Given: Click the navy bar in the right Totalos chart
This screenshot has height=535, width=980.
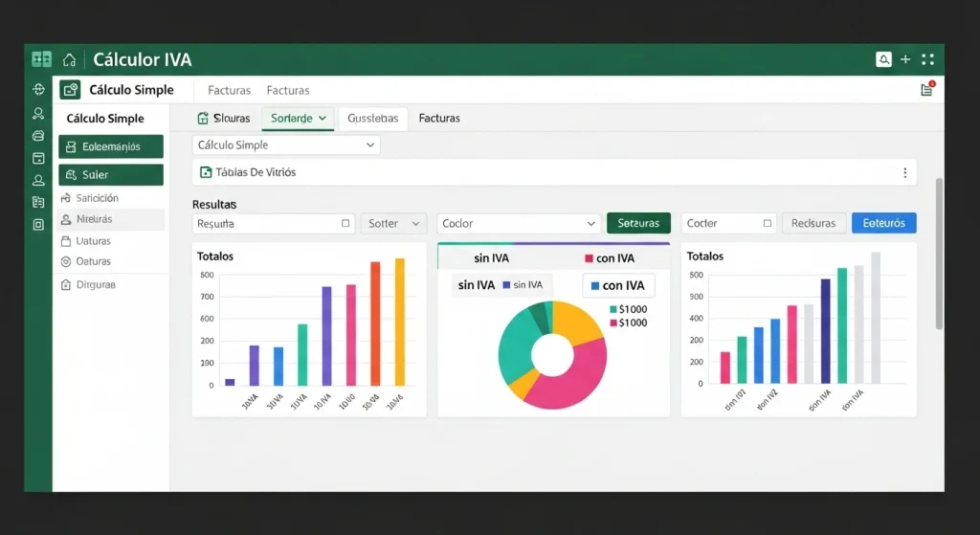Looking at the screenshot, I should click(826, 331).
